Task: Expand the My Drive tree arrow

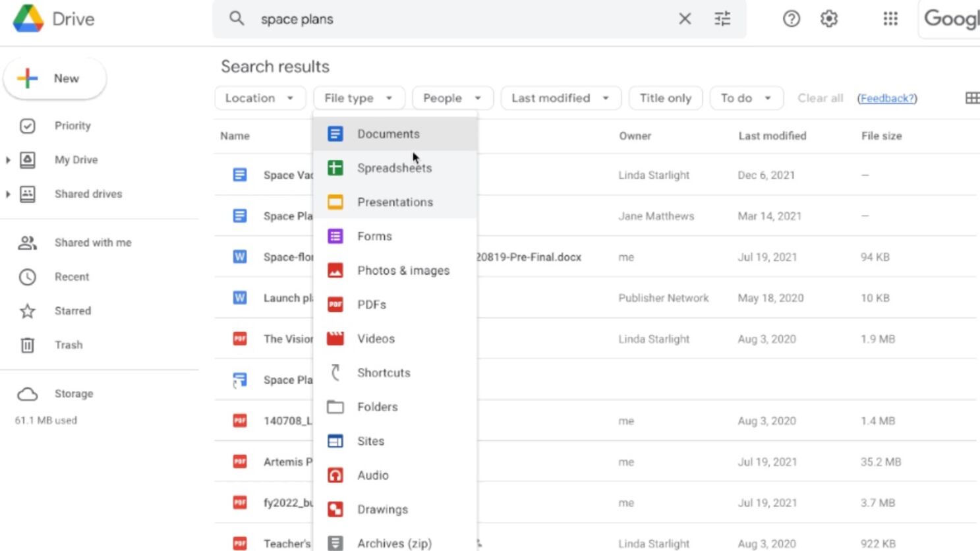Action: (8, 160)
